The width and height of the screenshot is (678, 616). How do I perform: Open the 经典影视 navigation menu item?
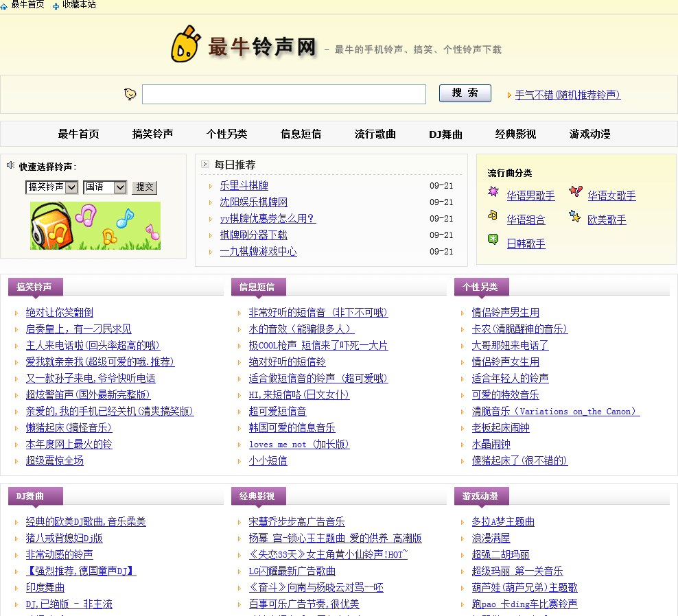(x=515, y=134)
